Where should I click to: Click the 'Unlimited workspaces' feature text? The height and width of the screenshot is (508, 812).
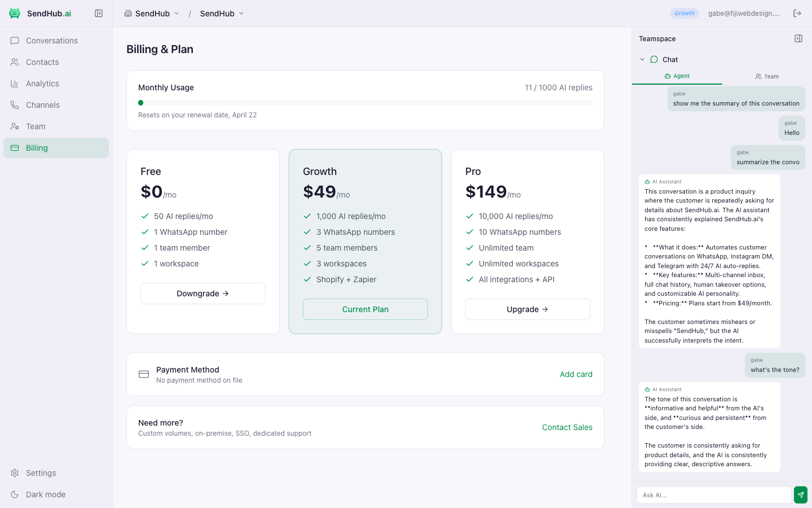[519, 264]
